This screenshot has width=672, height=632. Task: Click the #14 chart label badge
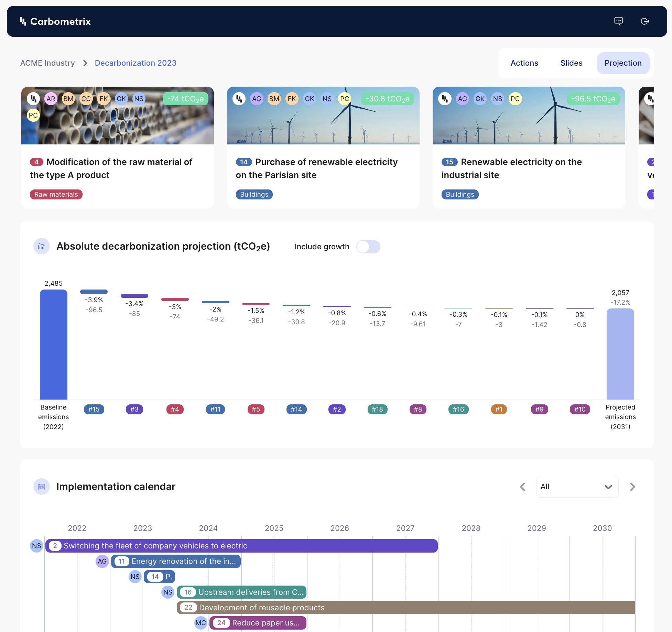(x=296, y=409)
